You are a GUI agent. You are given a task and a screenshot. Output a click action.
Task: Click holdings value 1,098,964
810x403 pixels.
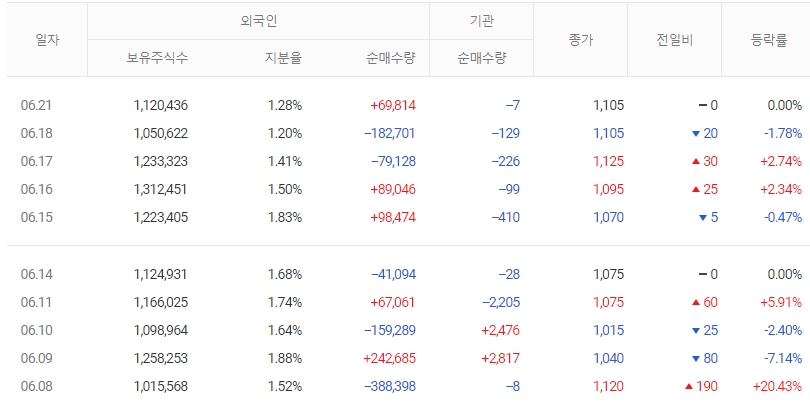[x=161, y=330]
